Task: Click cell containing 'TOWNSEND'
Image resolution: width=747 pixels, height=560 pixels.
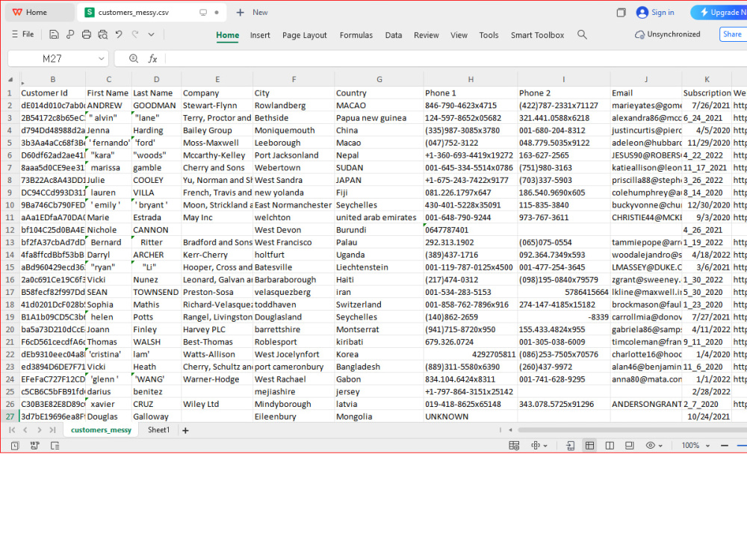Action: [156, 292]
